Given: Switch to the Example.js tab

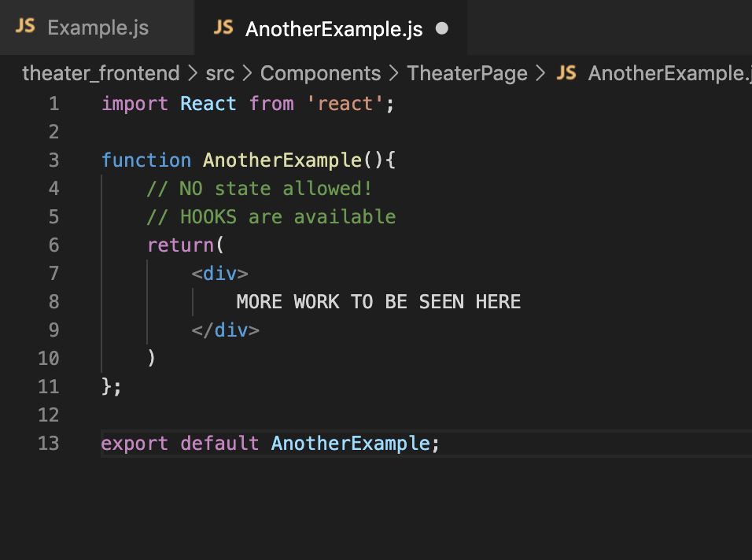Looking at the screenshot, I should point(98,27).
